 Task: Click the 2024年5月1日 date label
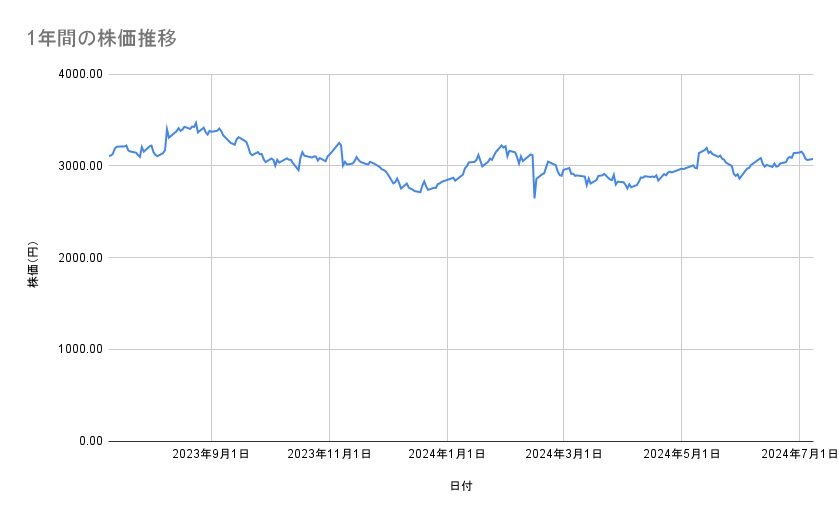[x=682, y=455]
